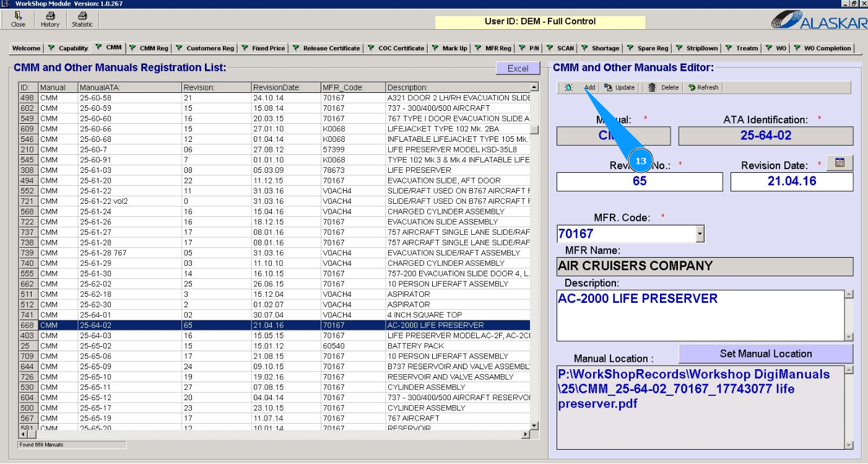Image resolution: width=868 pixels, height=464 pixels.
Task: Click inside the Revision No. field
Action: pyautogui.click(x=639, y=182)
